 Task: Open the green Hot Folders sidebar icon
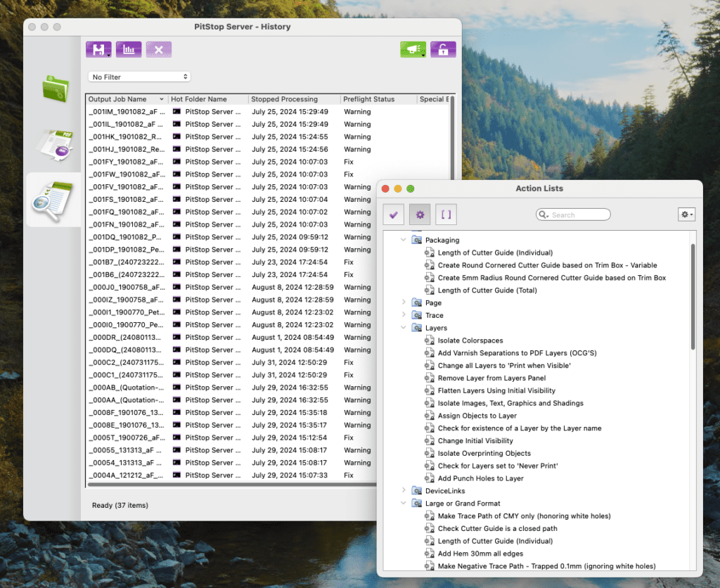point(56,89)
